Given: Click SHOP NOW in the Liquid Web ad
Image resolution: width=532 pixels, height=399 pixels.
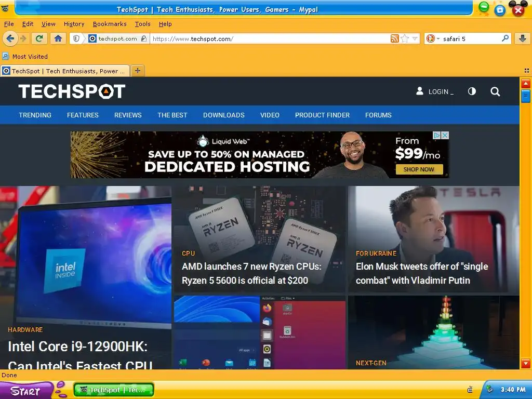Looking at the screenshot, I should click(419, 169).
